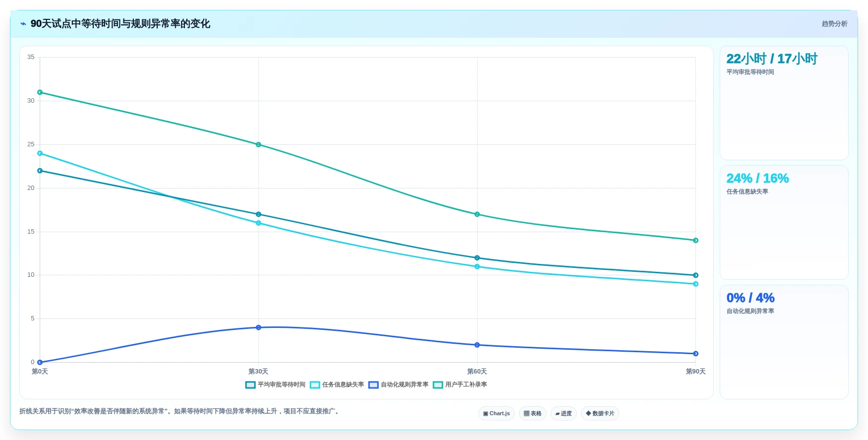Viewport: 868px width, 440px height.
Task: Click the 平均审批等待时间 data point at 第60天
Action: point(477,258)
